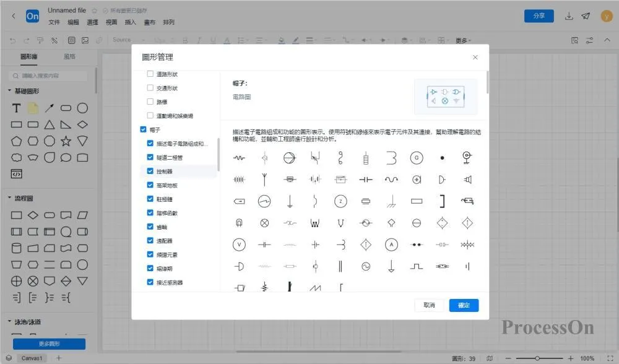Viewport: 619px width, 364px height.
Task: Check the 交通形狀 checkbox
Action: pos(150,88)
